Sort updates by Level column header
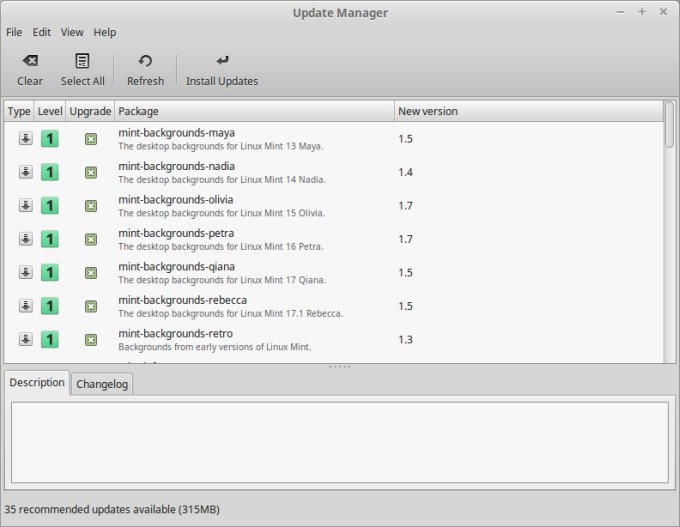Viewport: 680px width, 527px height. [x=50, y=111]
